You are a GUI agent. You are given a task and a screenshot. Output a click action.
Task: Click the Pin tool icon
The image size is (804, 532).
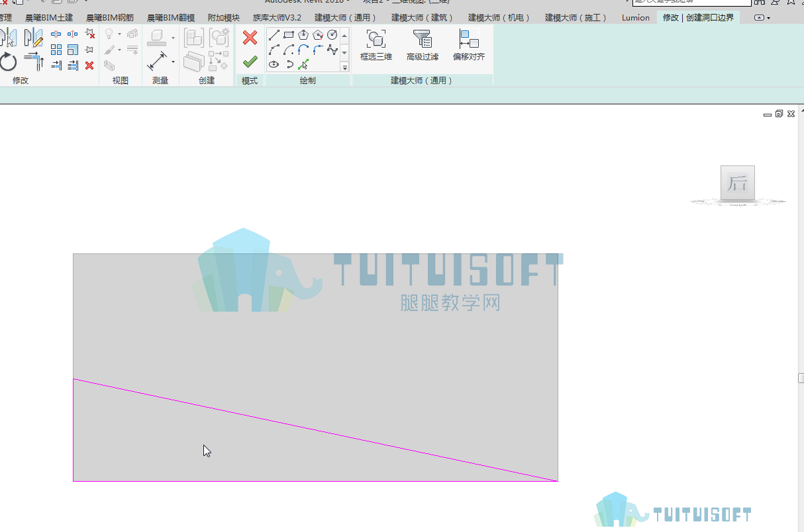[x=89, y=50]
